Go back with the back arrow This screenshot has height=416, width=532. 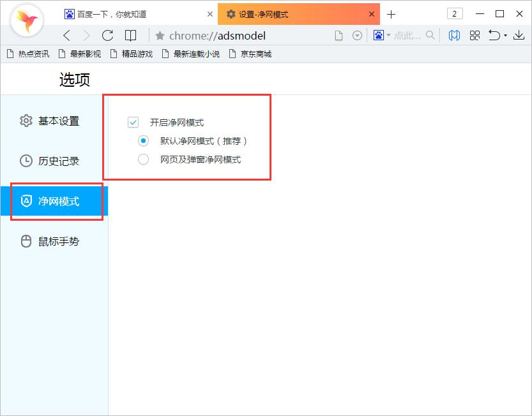(66, 36)
